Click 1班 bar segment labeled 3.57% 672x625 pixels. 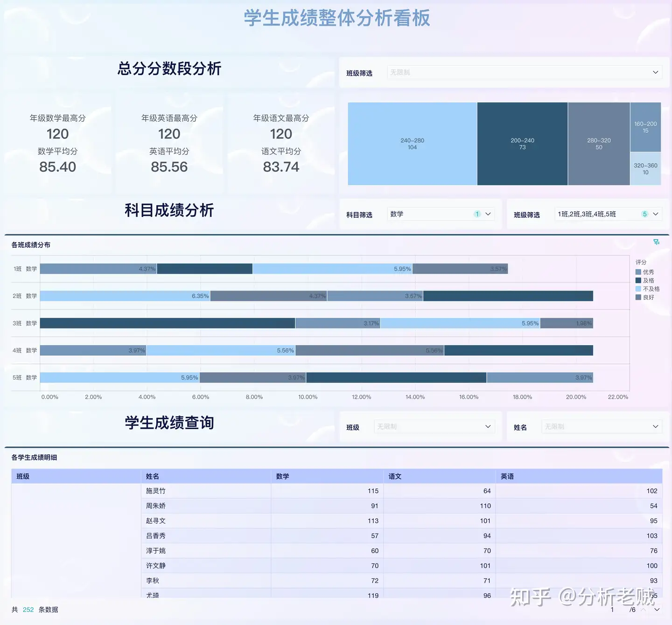pos(460,269)
